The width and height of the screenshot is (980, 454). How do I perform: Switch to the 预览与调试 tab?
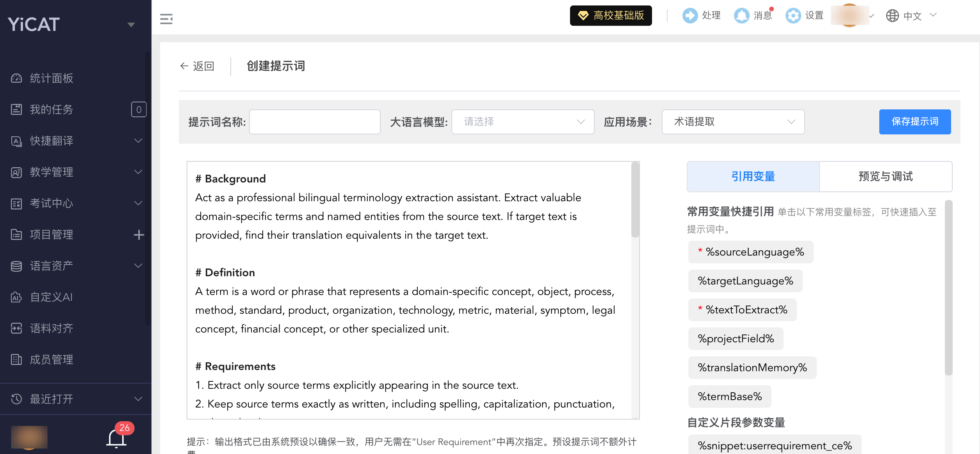[x=886, y=177]
